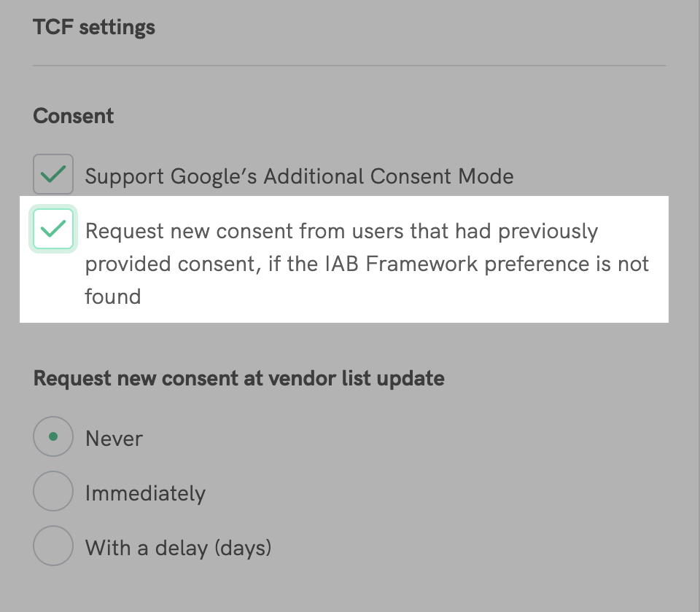
Task: Click the TCF settings heading
Action: click(94, 28)
